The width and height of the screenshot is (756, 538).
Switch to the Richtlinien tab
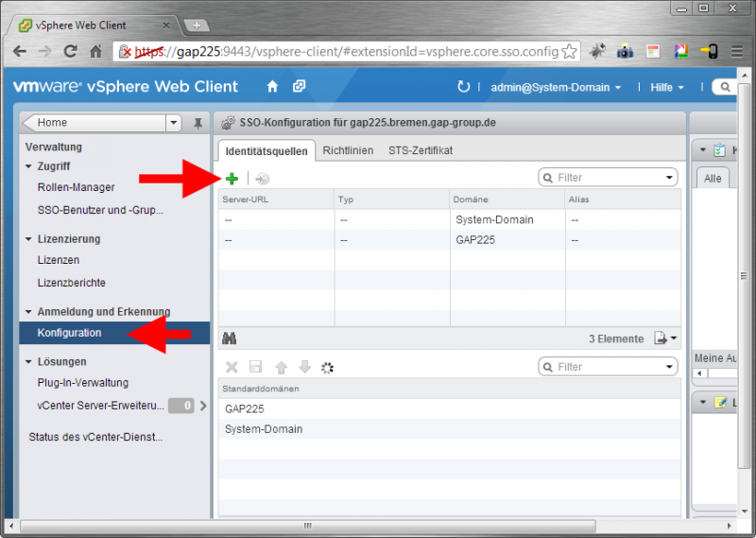[348, 150]
